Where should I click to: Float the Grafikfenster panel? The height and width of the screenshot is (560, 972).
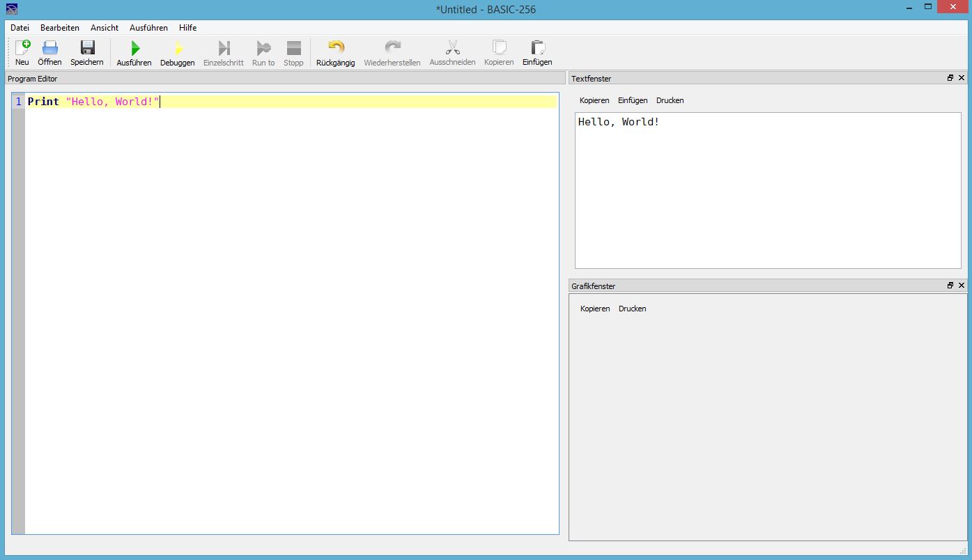point(950,286)
